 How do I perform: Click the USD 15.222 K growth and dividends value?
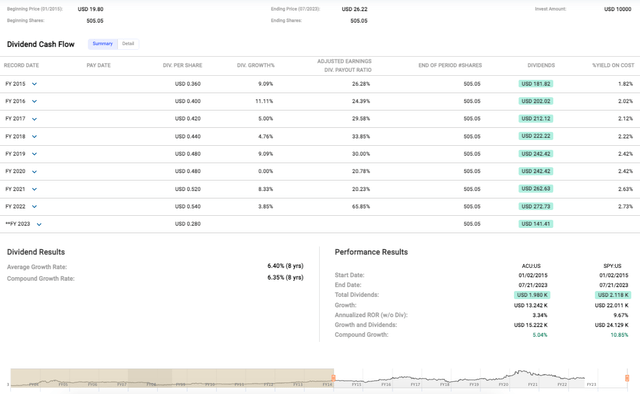click(531, 325)
